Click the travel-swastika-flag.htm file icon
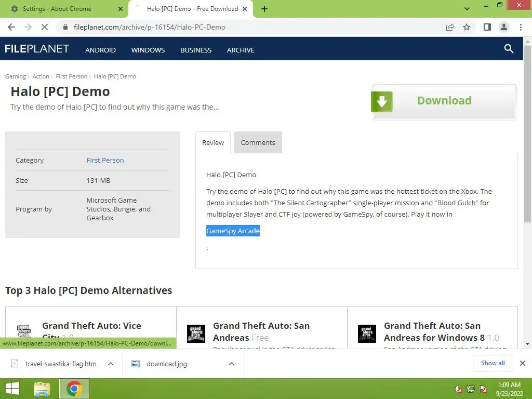 (x=15, y=364)
